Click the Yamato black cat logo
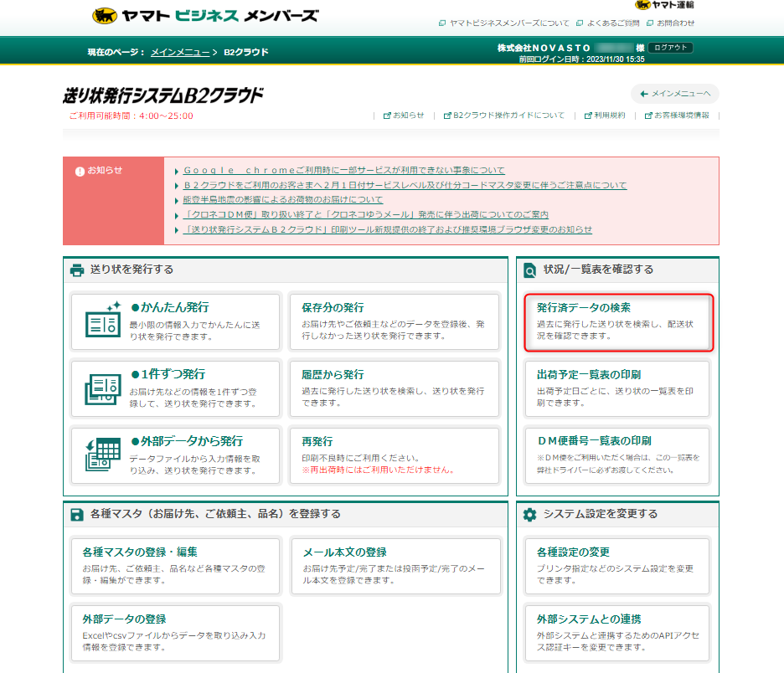This screenshot has height=673, width=784. [106, 16]
